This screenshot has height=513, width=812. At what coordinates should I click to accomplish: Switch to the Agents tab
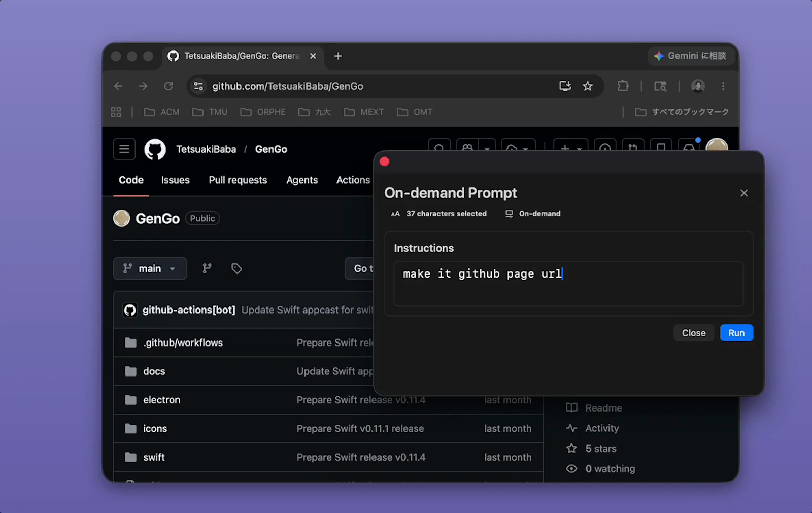point(302,180)
